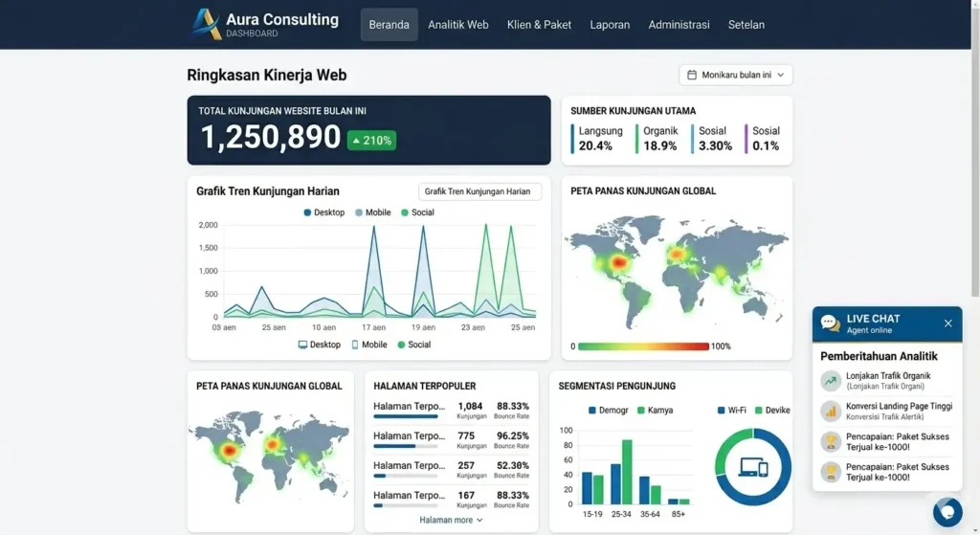Expand Halaman more list

(x=451, y=520)
